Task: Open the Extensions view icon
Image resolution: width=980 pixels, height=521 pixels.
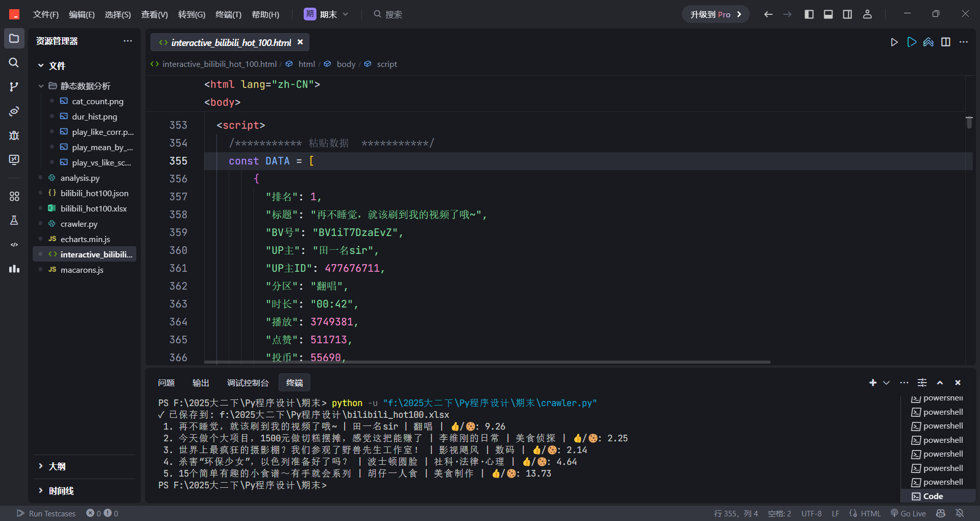Action: click(x=14, y=196)
